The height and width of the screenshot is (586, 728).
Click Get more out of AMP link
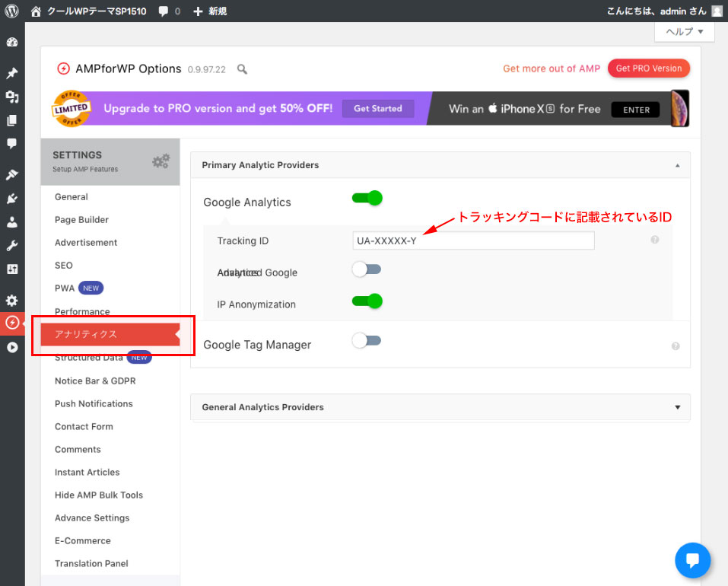tap(552, 68)
